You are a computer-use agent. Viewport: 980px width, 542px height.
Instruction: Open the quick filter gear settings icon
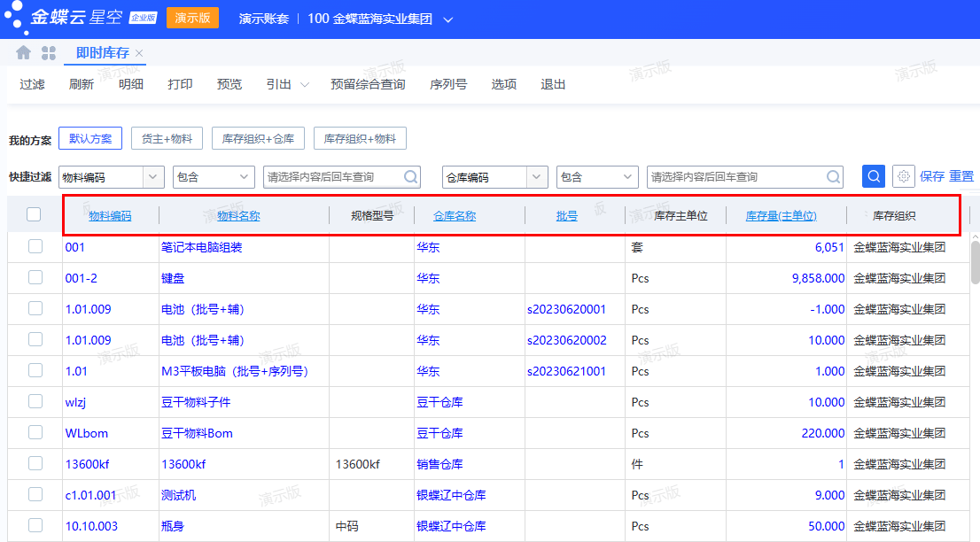pos(903,176)
